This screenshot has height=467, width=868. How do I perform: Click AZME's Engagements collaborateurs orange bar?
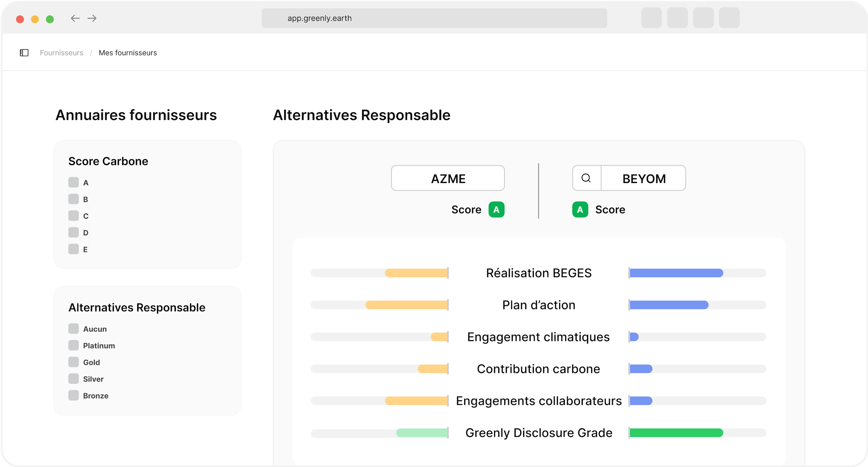(x=416, y=401)
